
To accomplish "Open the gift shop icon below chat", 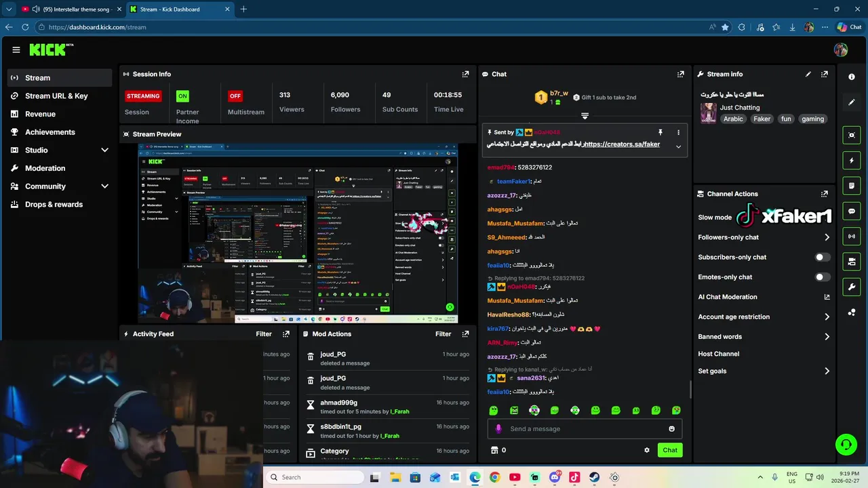I will (494, 450).
